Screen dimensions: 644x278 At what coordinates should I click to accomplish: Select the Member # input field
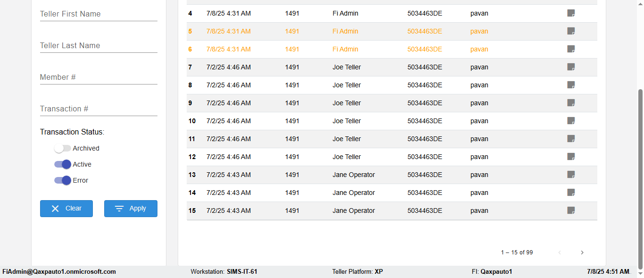pos(99,77)
